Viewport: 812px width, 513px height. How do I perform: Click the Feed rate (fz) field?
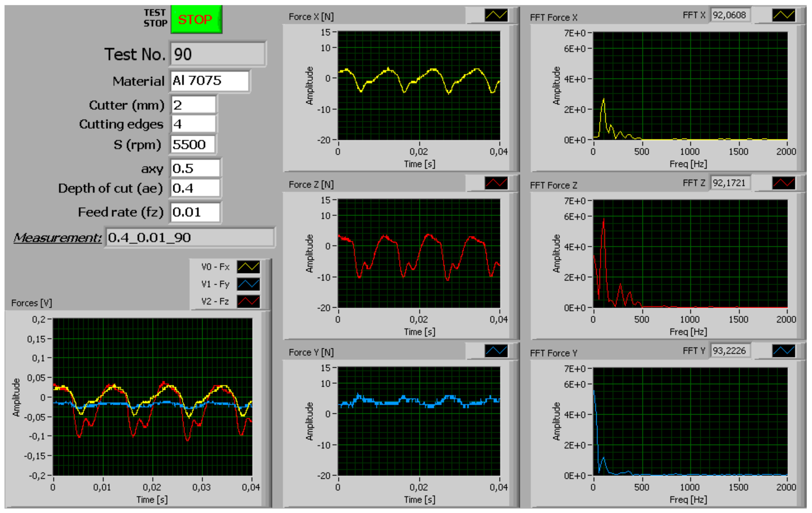tap(195, 212)
